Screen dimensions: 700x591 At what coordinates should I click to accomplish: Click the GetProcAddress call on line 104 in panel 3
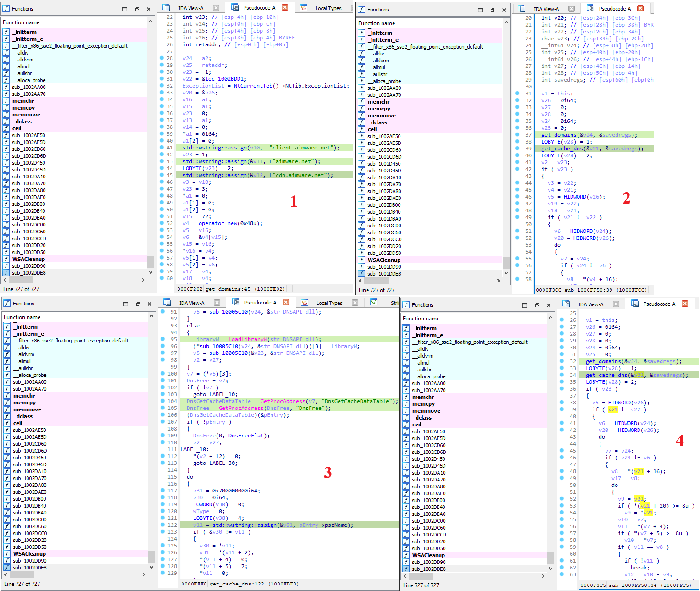[283, 401]
